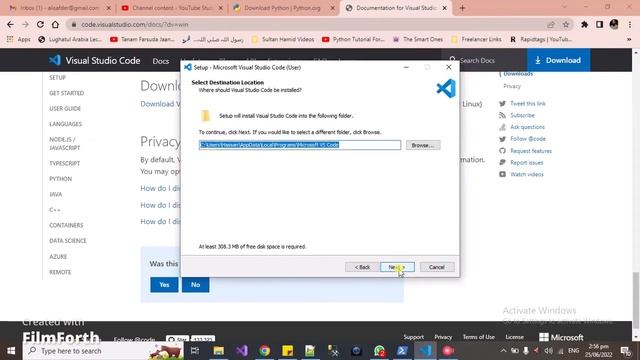This screenshot has width=640, height=360.
Task: Open a new browser tab
Action: click(x=462, y=8)
